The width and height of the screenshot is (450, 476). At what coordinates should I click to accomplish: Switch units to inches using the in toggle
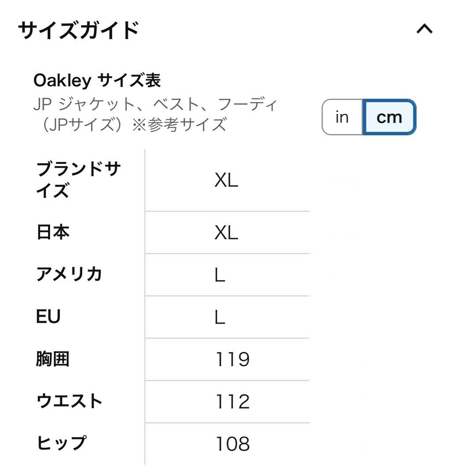tap(342, 117)
